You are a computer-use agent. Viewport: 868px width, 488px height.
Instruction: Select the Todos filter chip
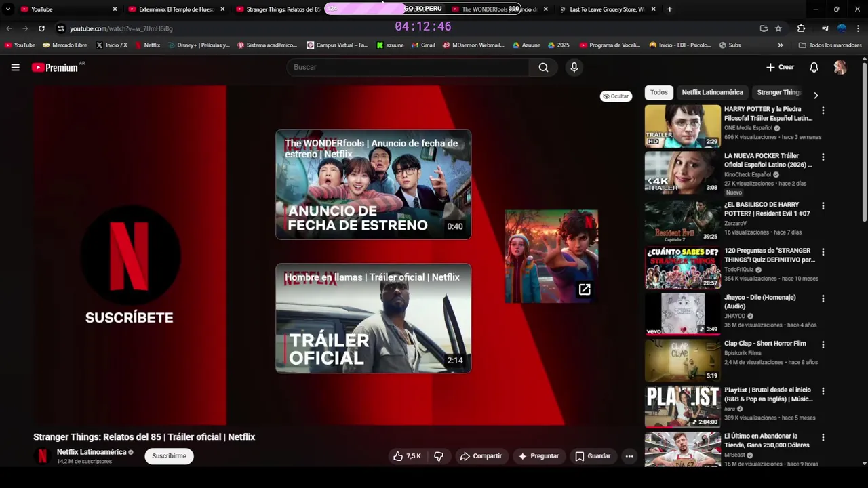658,92
